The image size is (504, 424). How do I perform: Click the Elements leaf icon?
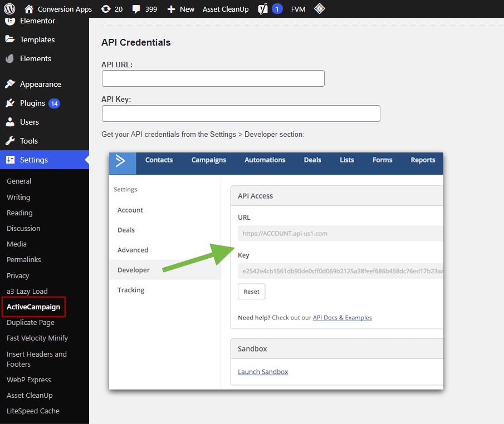[10, 58]
